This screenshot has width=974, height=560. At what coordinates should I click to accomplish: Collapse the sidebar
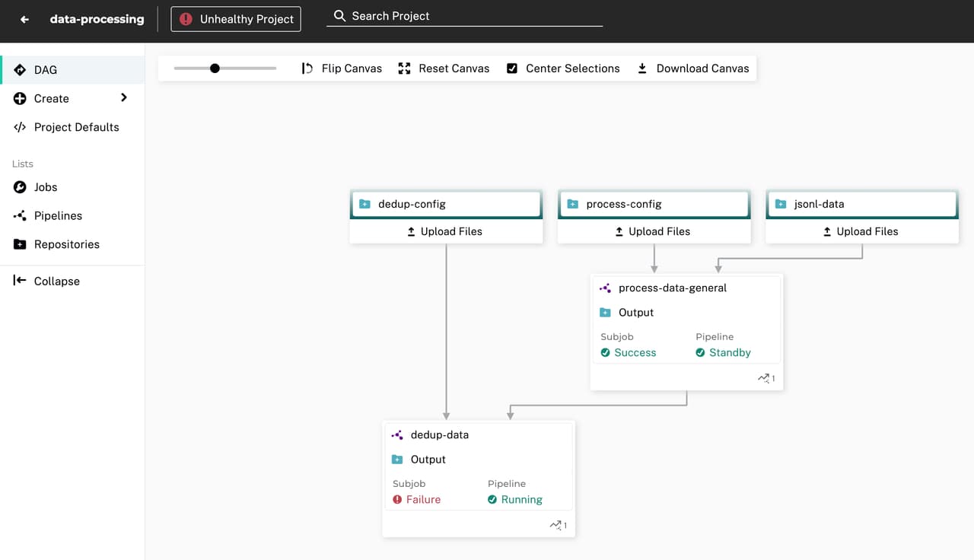(x=72, y=281)
